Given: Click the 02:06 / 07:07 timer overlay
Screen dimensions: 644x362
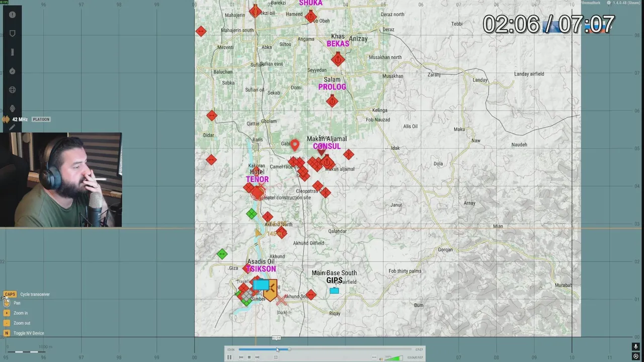Looking at the screenshot, I should click(x=548, y=24).
